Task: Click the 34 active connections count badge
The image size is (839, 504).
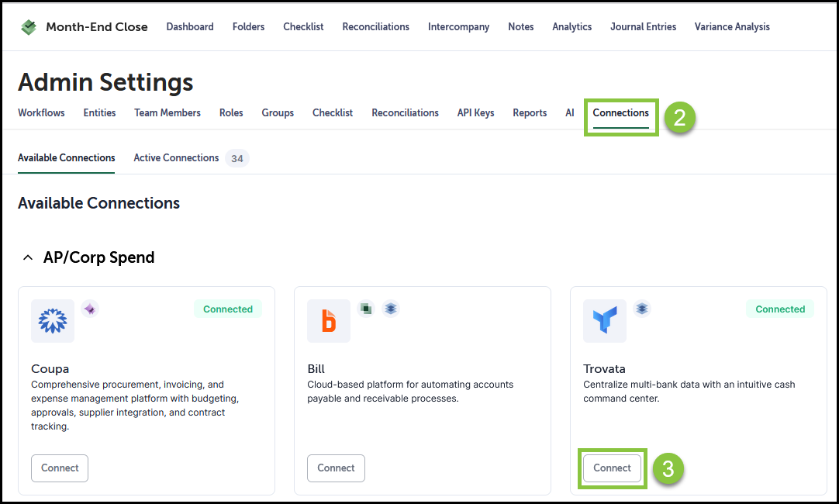Action: (237, 158)
